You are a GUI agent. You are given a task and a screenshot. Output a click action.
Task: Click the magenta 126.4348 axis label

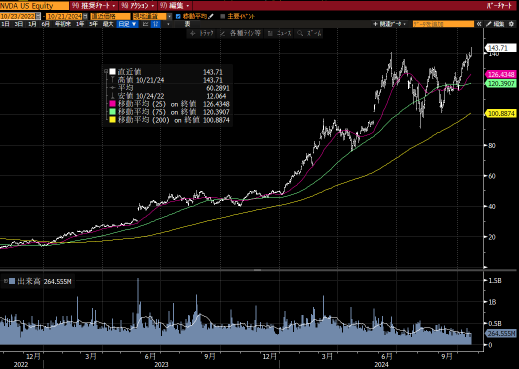(501, 74)
